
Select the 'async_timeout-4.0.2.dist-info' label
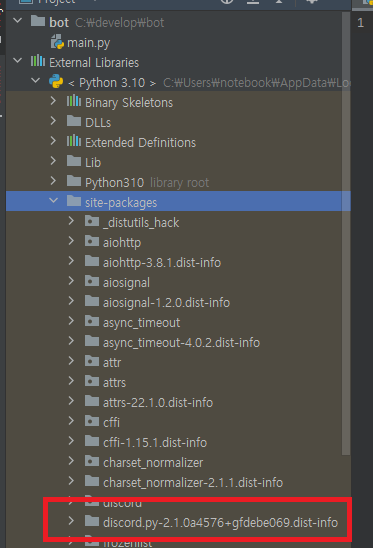[181, 342]
